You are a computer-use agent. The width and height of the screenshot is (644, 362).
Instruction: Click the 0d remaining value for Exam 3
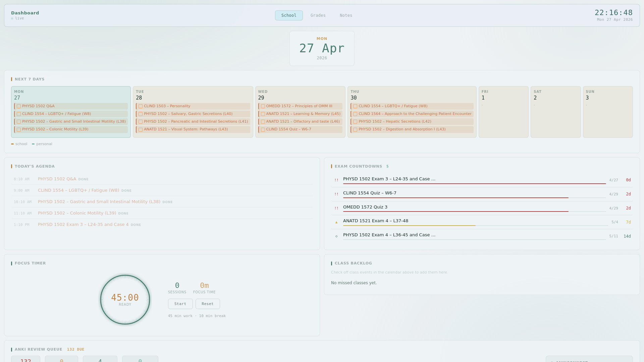click(x=628, y=180)
